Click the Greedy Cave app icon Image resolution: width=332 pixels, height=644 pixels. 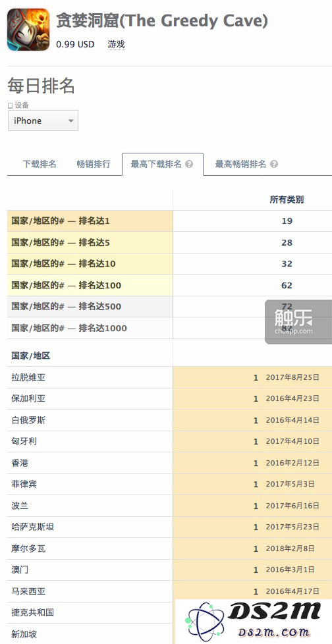click(x=28, y=30)
